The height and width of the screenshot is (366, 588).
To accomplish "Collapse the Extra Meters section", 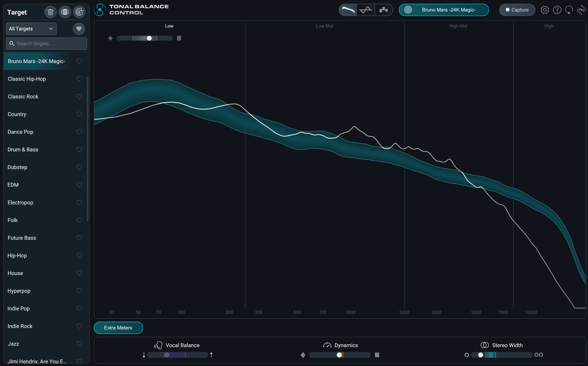I will coord(118,328).
